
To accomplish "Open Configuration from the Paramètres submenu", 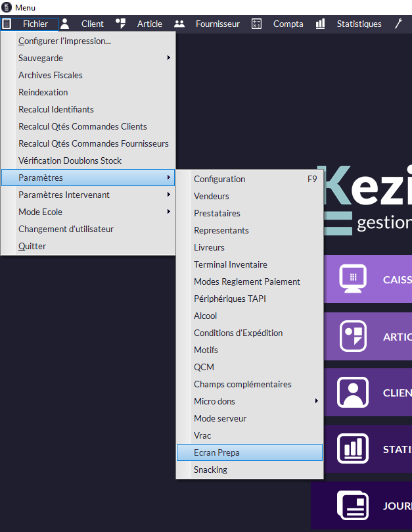I will [219, 179].
